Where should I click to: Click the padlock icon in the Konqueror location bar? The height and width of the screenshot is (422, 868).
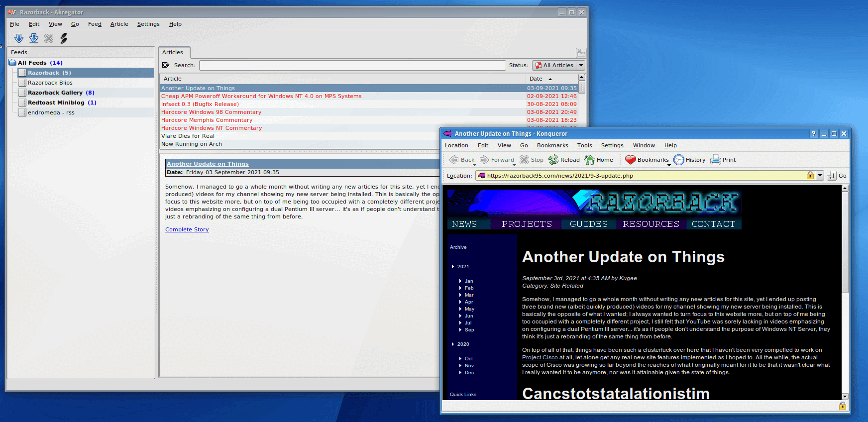[810, 175]
